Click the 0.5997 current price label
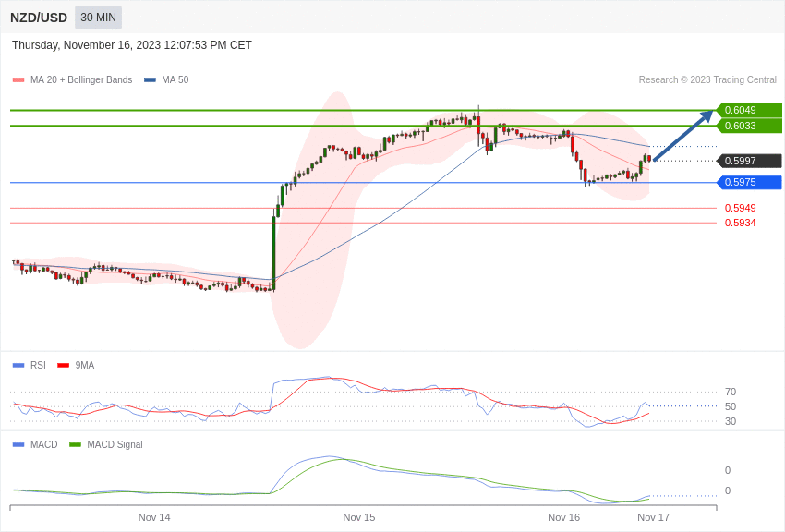This screenshot has width=785, height=532. click(749, 161)
